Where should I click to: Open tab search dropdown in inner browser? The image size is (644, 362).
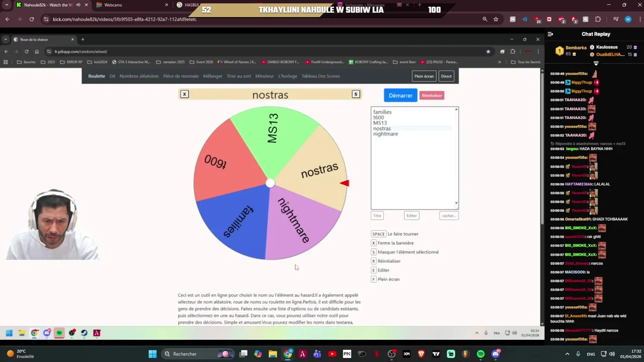6,39
